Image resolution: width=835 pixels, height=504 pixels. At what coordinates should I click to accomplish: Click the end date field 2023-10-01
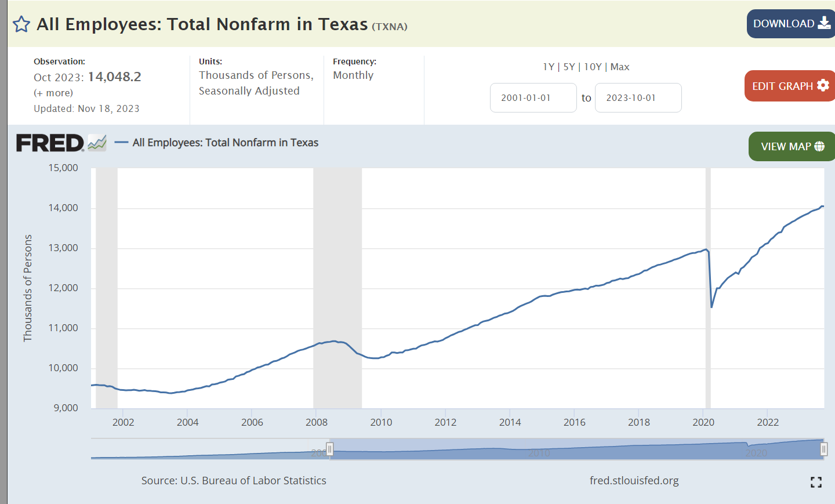pyautogui.click(x=638, y=97)
